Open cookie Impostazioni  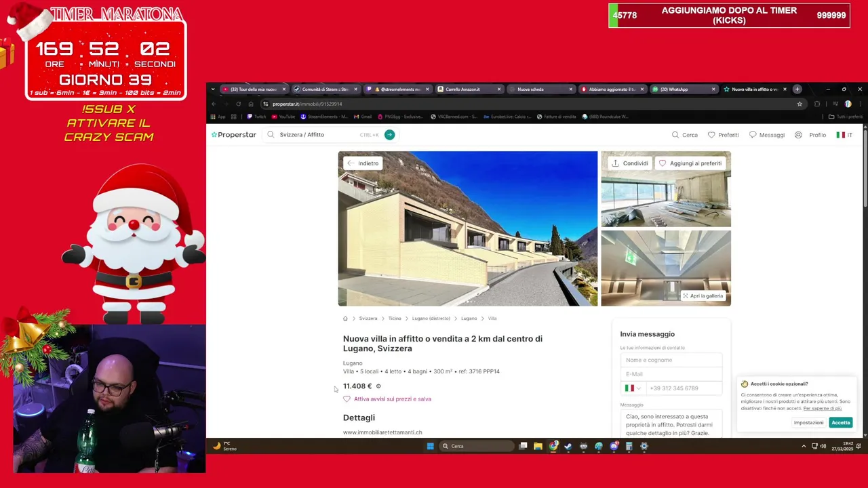[x=808, y=422]
